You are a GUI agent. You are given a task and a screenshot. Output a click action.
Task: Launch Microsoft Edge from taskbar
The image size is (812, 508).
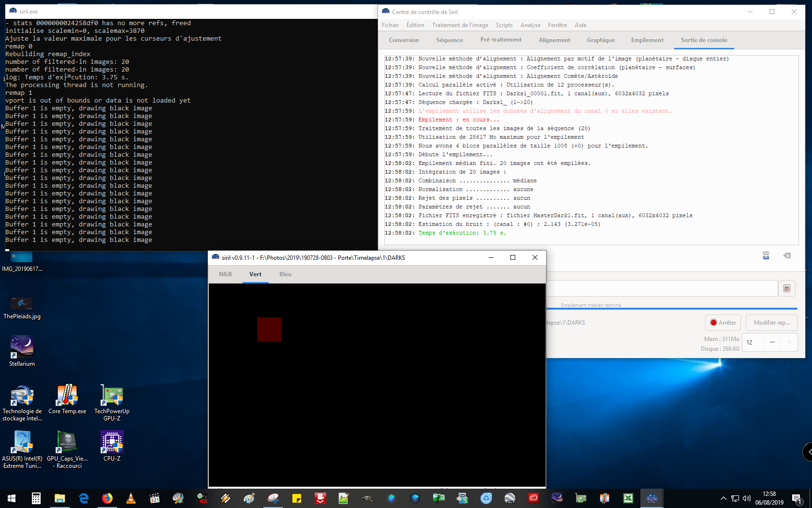[x=83, y=498]
